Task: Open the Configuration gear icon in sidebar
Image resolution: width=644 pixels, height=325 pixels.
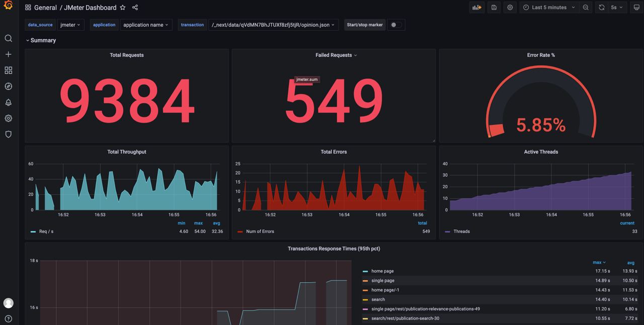Action: pyautogui.click(x=8, y=119)
